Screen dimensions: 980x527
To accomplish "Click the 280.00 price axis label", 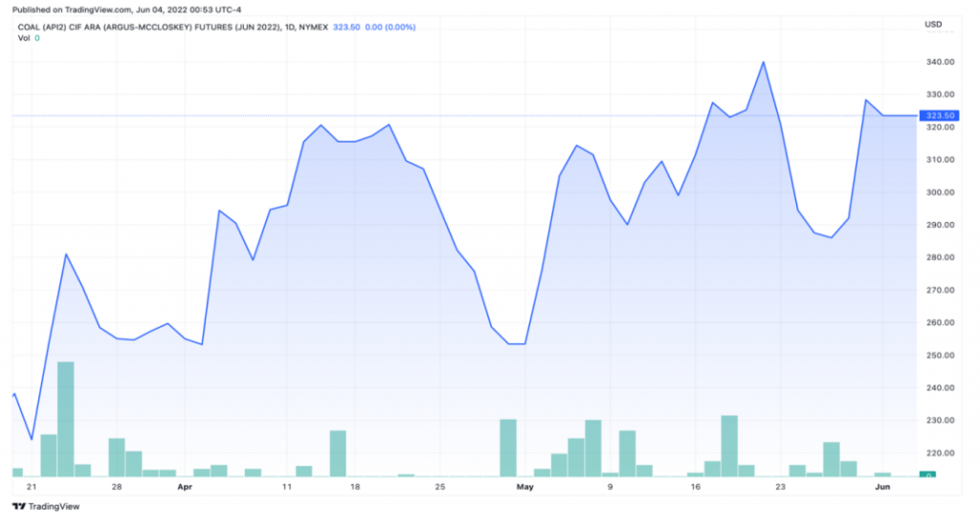I will (940, 257).
